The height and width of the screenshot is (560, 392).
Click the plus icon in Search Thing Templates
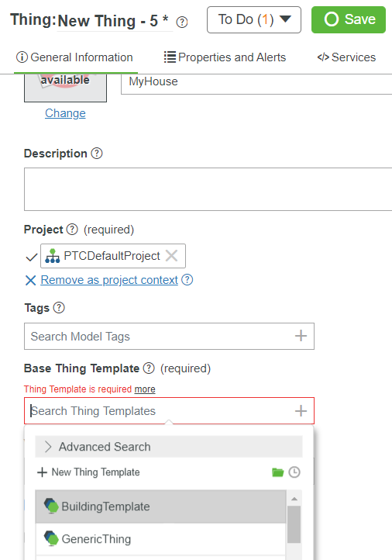[x=301, y=411]
